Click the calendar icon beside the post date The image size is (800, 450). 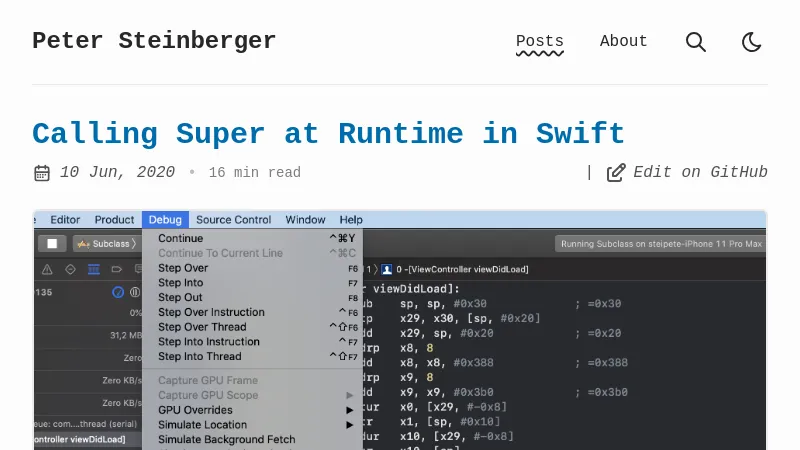(42, 173)
